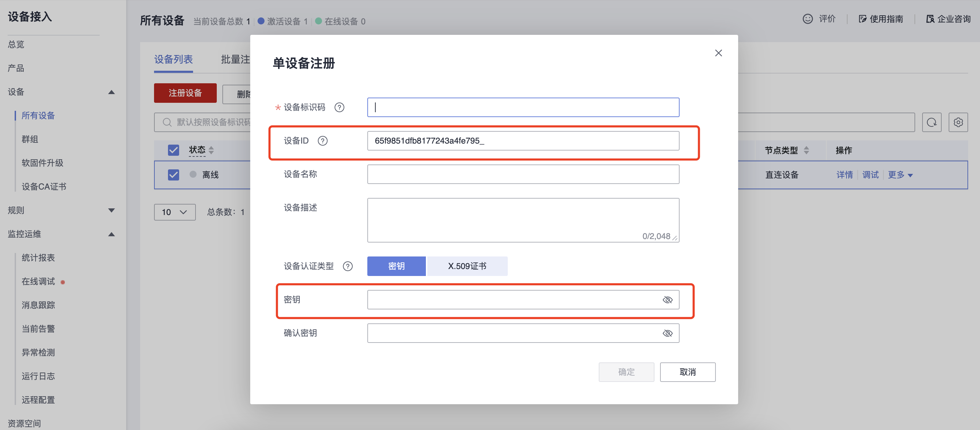This screenshot has height=430, width=980.
Task: Select X.509证书 authentication type
Action: 467,266
